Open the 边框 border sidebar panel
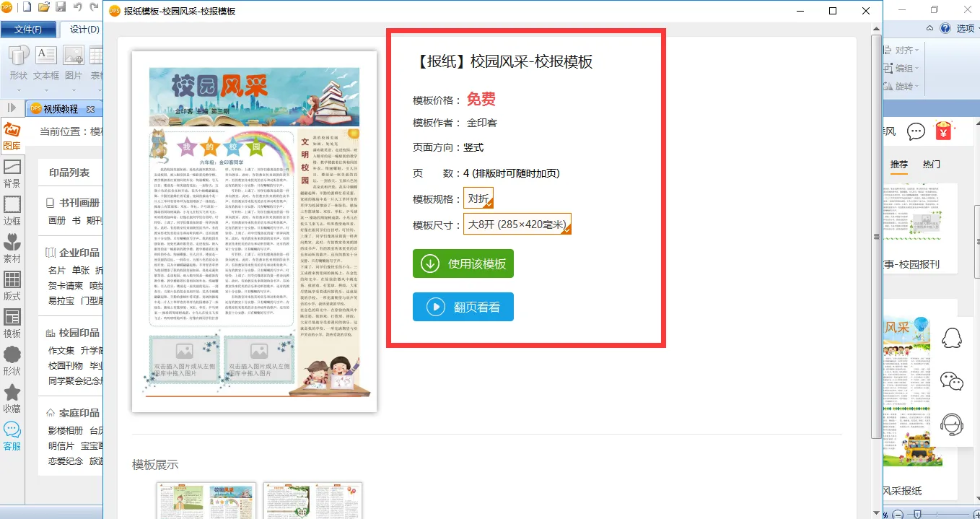The height and width of the screenshot is (519, 980). pos(12,211)
